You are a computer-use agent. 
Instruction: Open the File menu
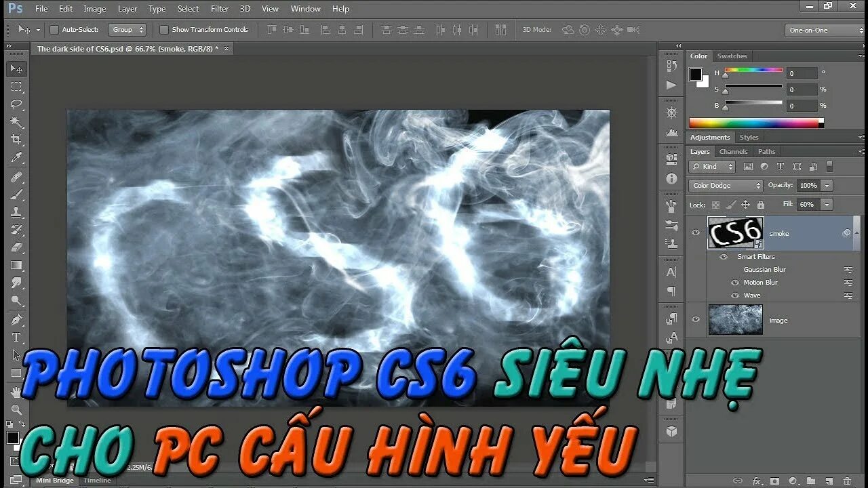(41, 9)
